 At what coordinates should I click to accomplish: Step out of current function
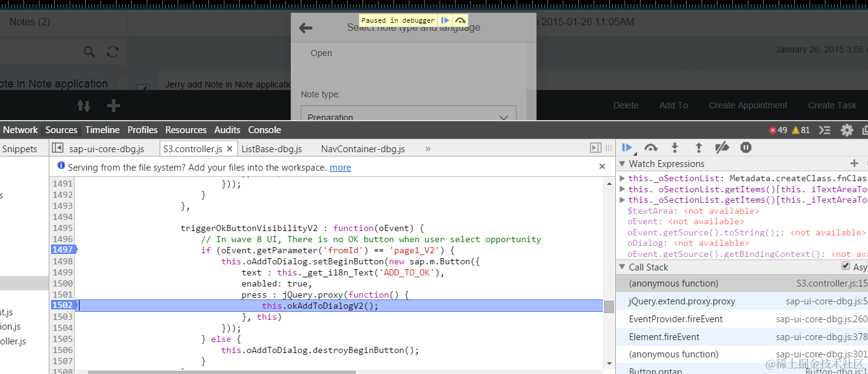(x=698, y=148)
